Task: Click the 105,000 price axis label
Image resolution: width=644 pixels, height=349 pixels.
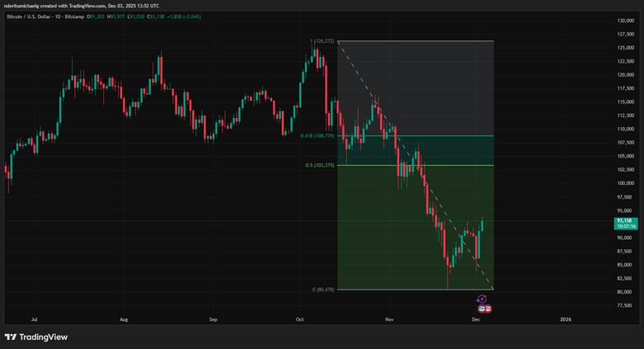Action: (626, 156)
